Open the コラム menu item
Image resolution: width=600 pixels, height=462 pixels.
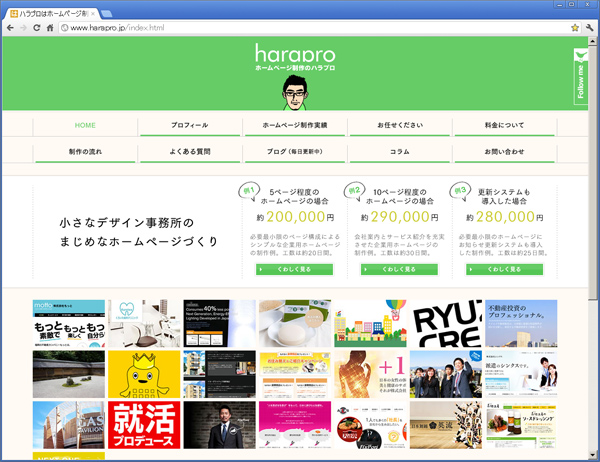400,152
